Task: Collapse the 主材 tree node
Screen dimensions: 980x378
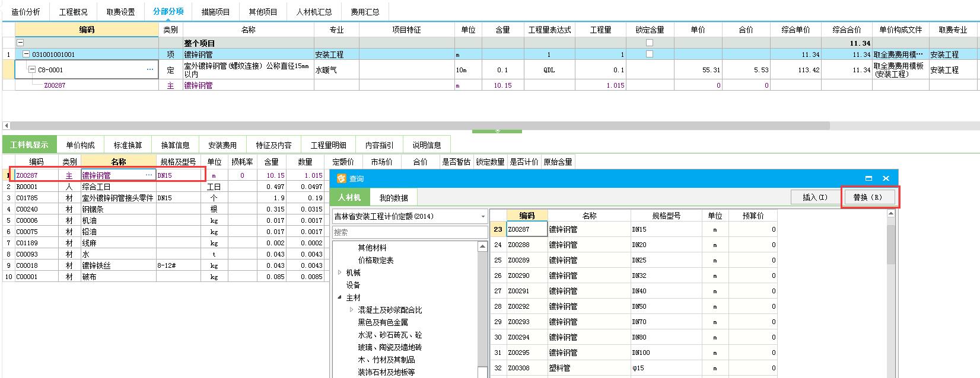Action: click(340, 297)
